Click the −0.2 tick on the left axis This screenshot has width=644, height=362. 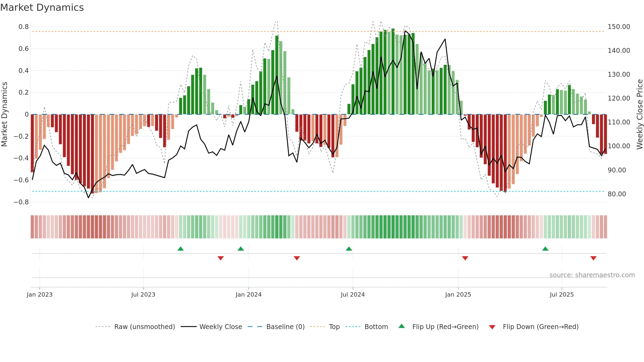coord(21,136)
